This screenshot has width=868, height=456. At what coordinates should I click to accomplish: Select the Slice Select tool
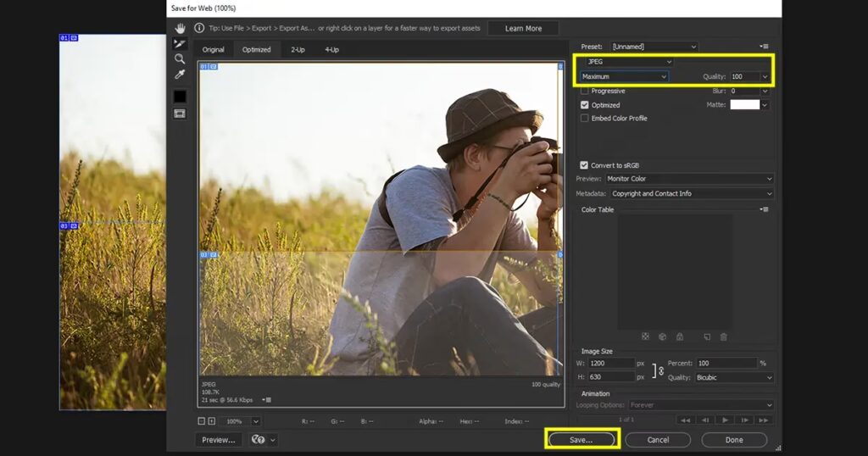(179, 43)
